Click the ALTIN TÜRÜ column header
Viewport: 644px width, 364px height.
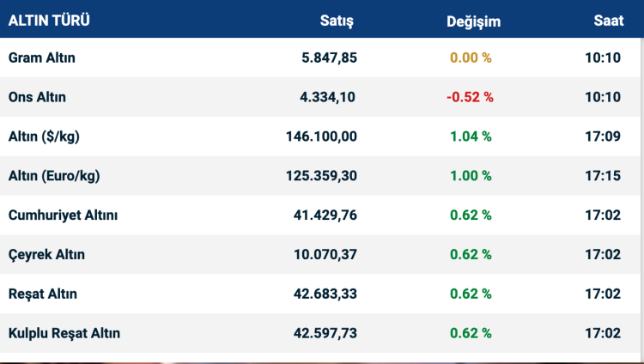click(49, 20)
